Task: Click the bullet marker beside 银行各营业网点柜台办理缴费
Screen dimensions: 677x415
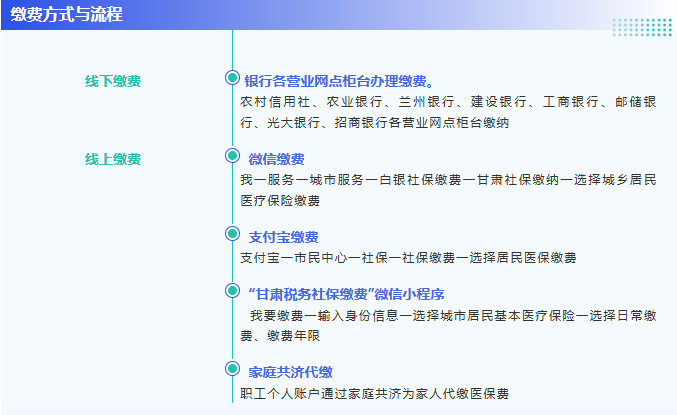Action: point(233,79)
